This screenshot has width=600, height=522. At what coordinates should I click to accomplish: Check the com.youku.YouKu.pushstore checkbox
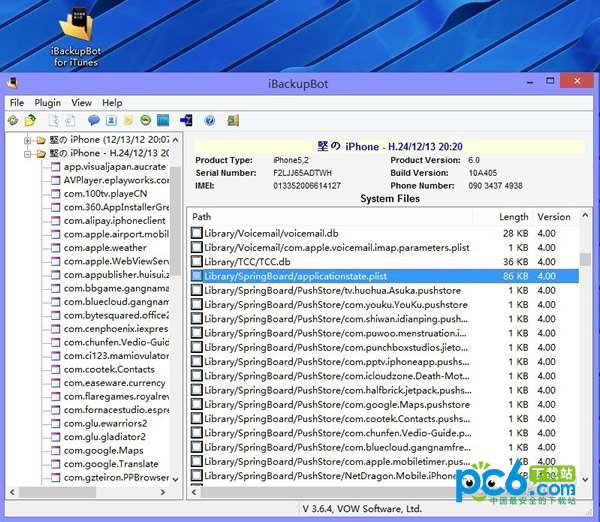[197, 304]
